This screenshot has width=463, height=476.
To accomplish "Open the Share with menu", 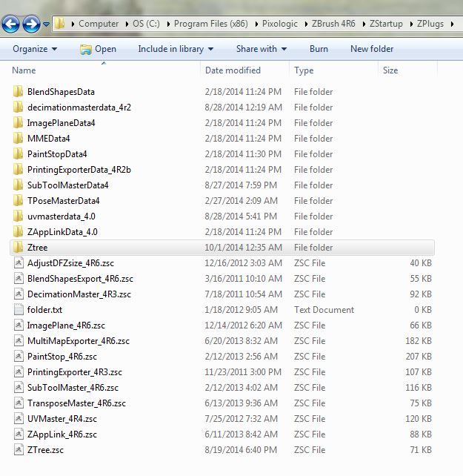I will pyautogui.click(x=262, y=49).
